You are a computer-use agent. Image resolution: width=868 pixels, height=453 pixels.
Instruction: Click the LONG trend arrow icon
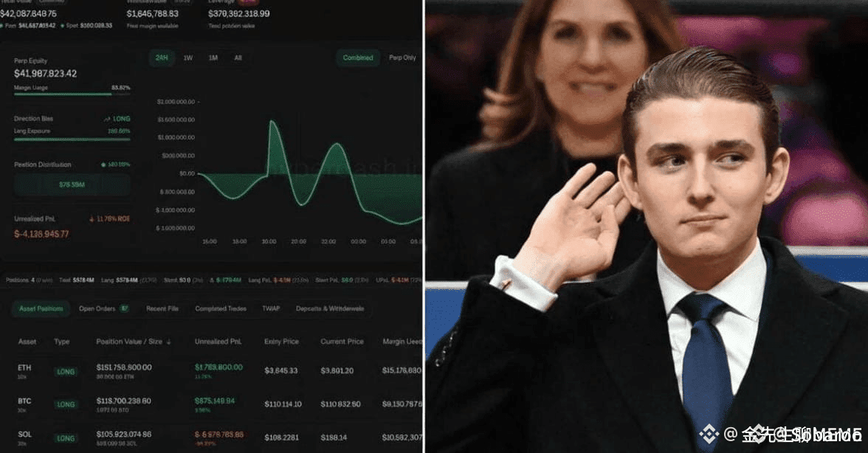pos(107,119)
